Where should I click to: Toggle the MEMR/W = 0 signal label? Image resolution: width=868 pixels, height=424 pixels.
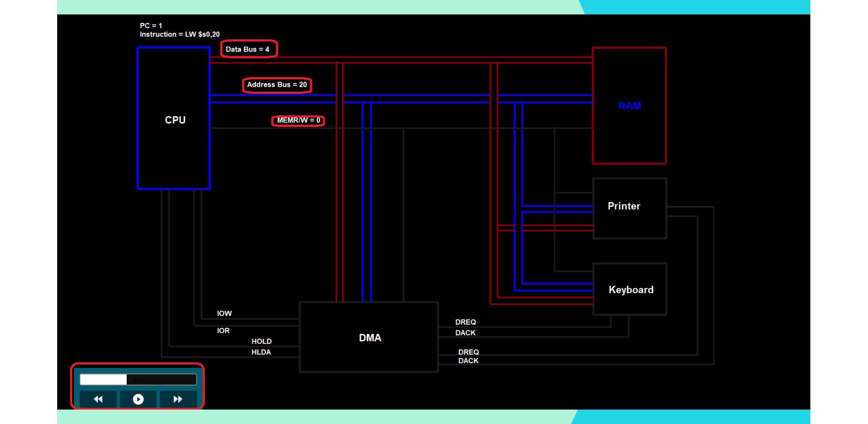coord(299,120)
